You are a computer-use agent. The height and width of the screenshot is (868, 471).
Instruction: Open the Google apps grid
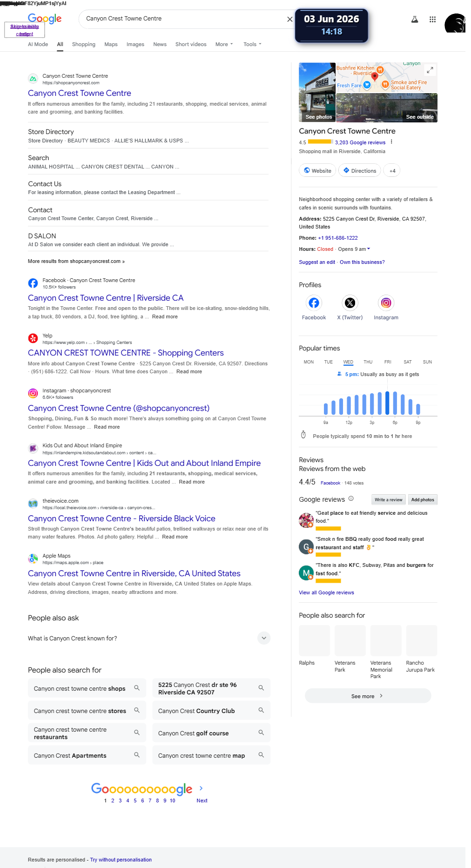(x=432, y=19)
